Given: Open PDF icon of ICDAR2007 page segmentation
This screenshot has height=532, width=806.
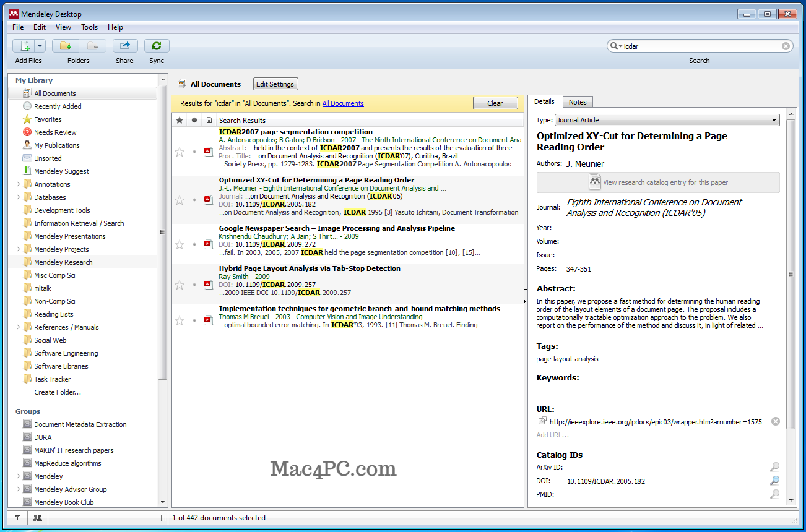Looking at the screenshot, I should pos(209,152).
